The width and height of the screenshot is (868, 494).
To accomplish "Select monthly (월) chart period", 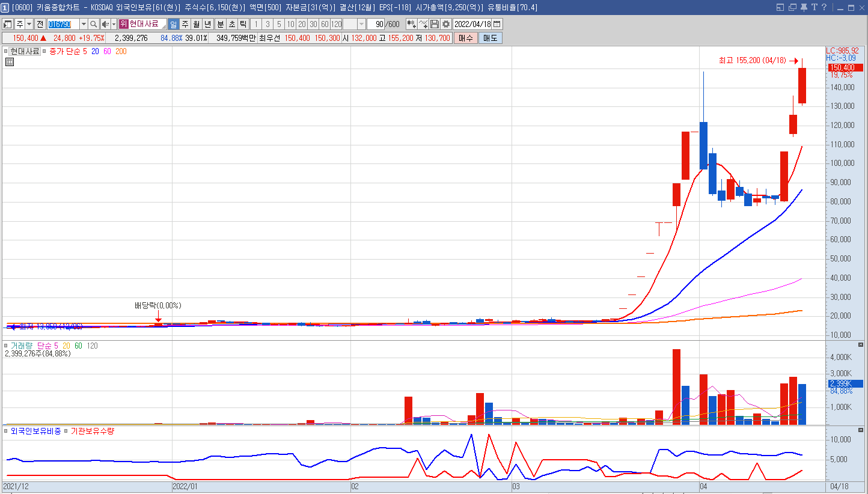I will point(197,24).
